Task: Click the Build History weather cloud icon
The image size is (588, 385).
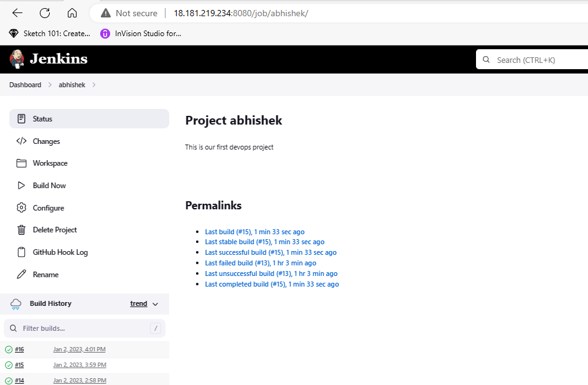Action: coord(16,304)
